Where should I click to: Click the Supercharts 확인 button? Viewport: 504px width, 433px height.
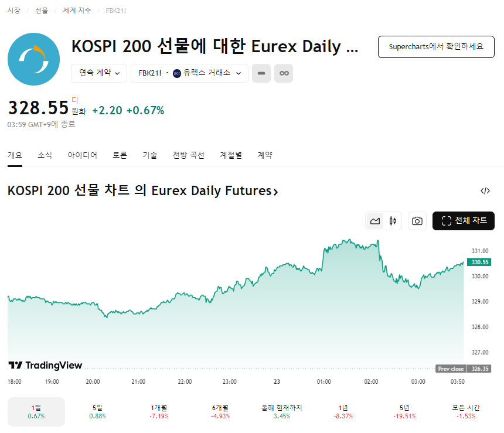click(x=436, y=46)
